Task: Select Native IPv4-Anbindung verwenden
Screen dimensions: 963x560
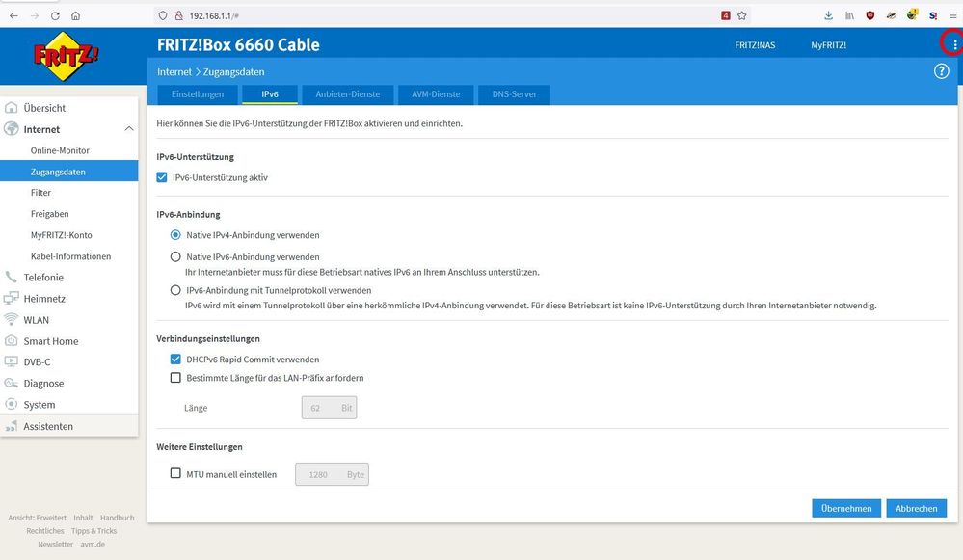Action: pos(175,235)
